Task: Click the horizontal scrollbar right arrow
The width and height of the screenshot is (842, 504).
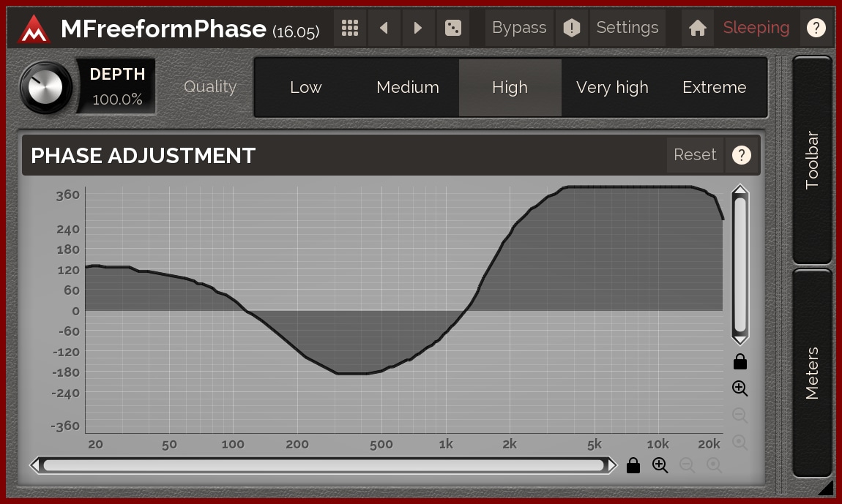Action: (x=611, y=465)
